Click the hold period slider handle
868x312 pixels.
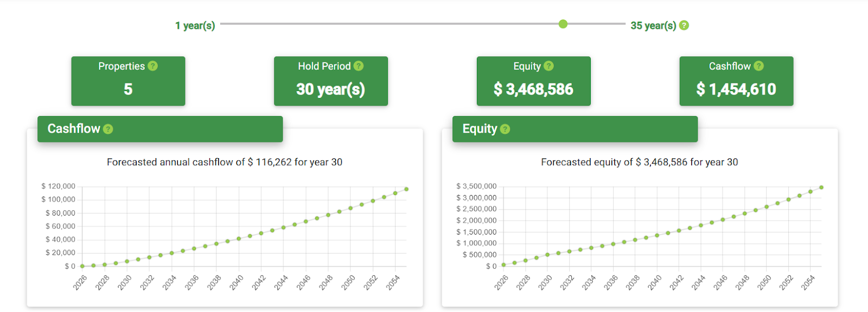point(563,24)
